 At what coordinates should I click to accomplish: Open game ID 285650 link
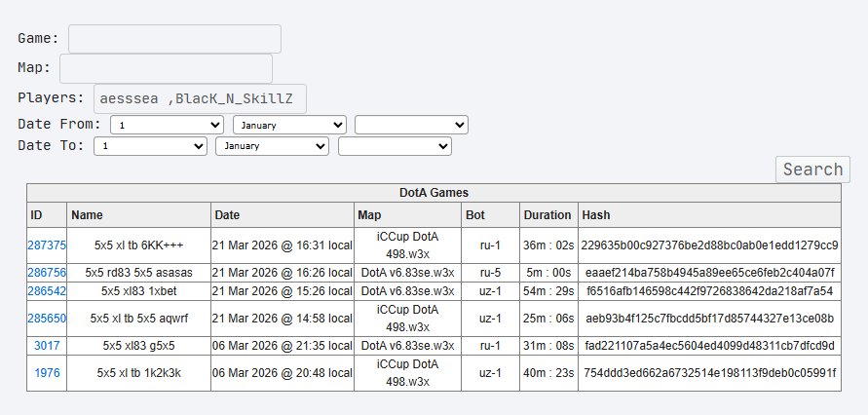click(47, 318)
